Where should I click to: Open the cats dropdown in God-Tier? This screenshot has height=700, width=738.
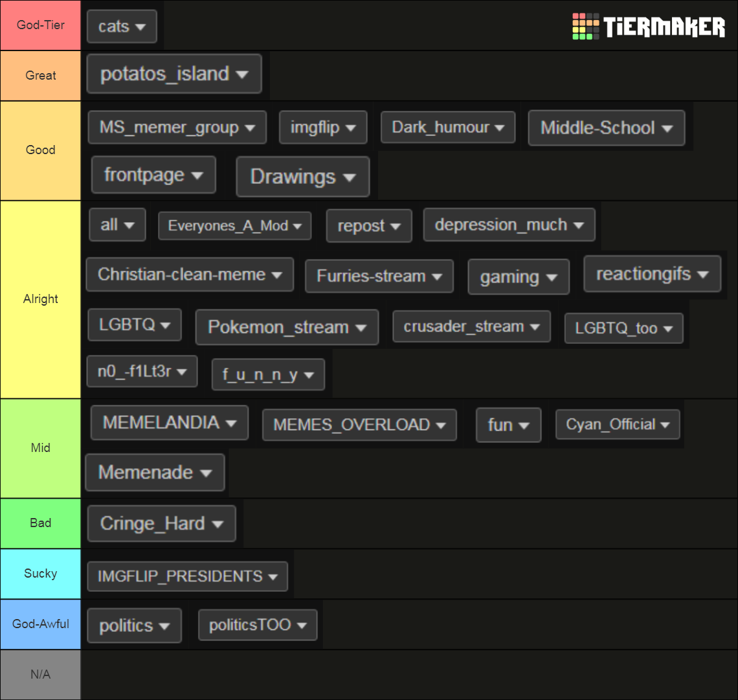122,27
